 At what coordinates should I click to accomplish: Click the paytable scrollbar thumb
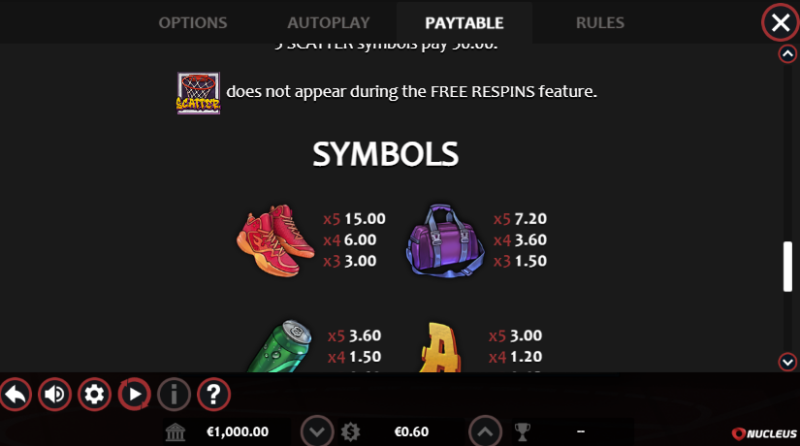coord(788,266)
